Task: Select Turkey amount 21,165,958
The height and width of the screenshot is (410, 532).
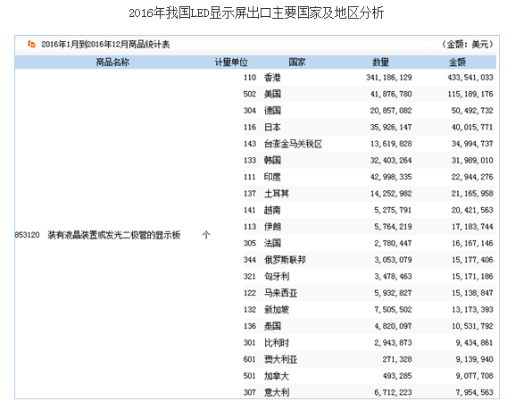Action: coord(472,194)
